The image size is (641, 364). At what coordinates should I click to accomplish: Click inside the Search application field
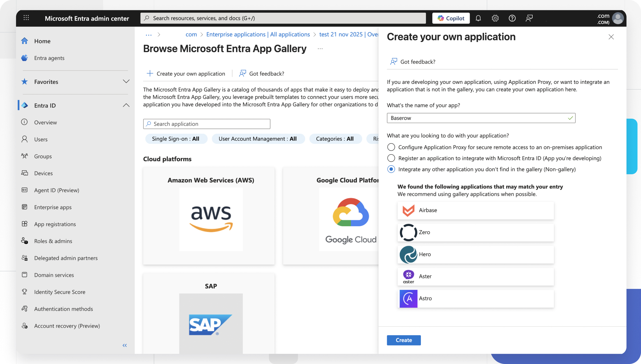coord(206,124)
